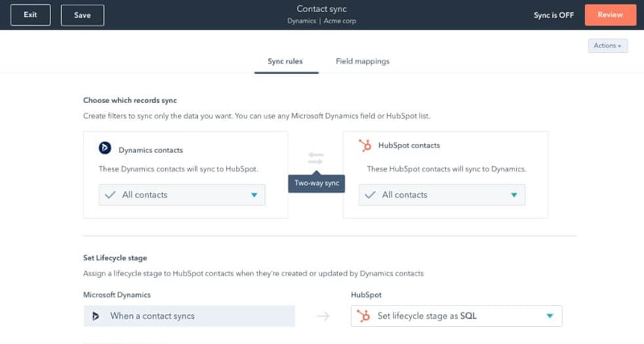
Task: Expand the Set lifecycle stage as SQL dropdown
Action: [x=550, y=316]
